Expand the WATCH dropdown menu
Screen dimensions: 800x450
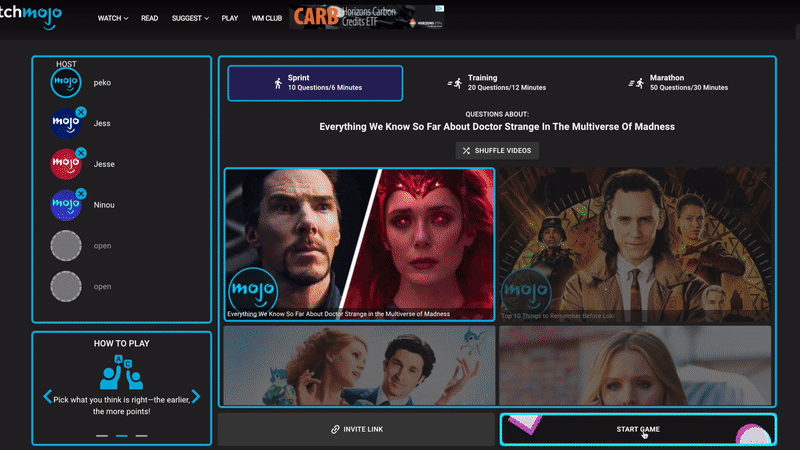(112, 18)
